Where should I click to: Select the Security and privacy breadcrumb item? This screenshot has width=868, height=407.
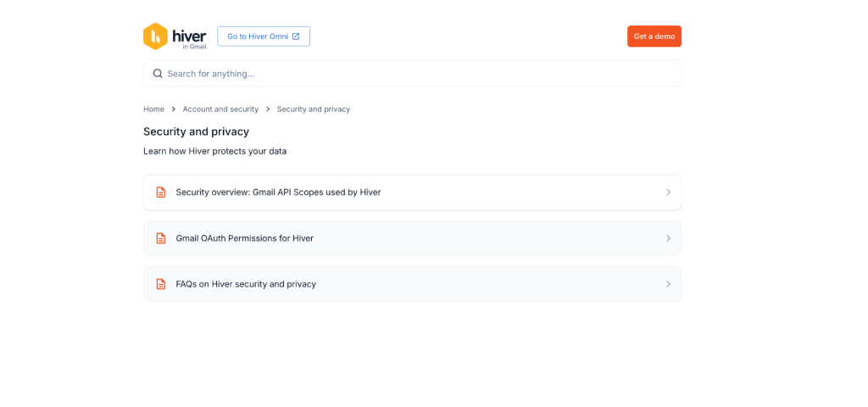click(313, 109)
